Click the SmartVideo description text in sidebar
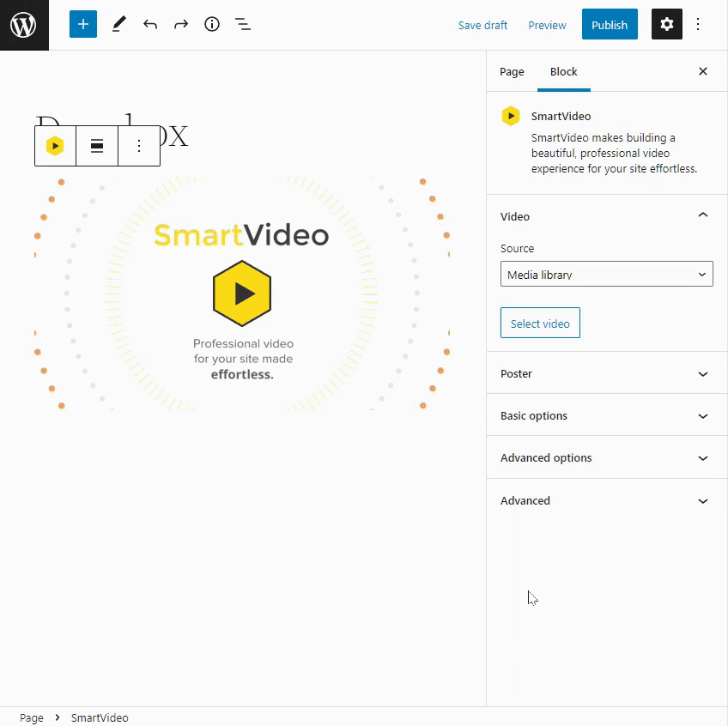Viewport: 728px width, 726px height. click(x=614, y=154)
